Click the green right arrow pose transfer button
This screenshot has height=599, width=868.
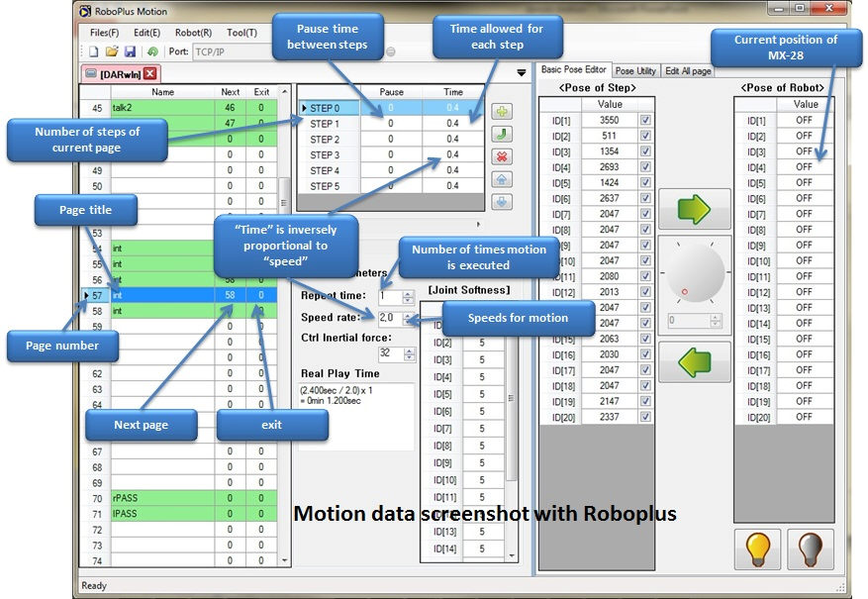pyautogui.click(x=694, y=209)
